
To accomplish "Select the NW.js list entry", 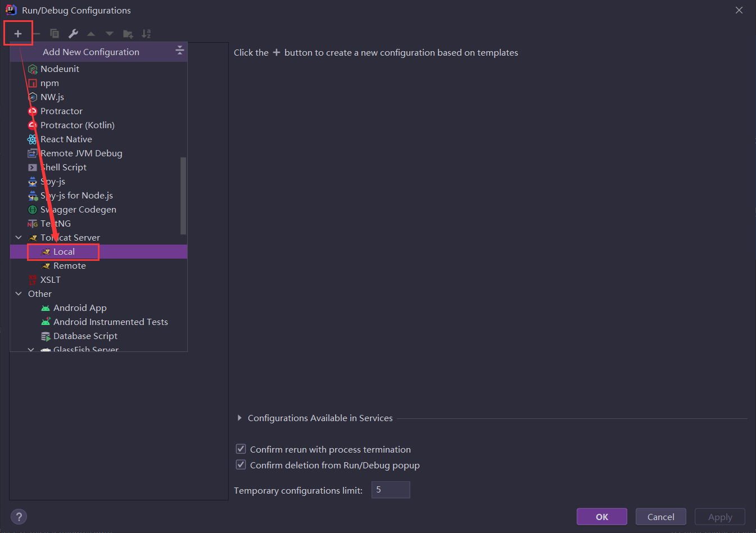I will (98, 97).
